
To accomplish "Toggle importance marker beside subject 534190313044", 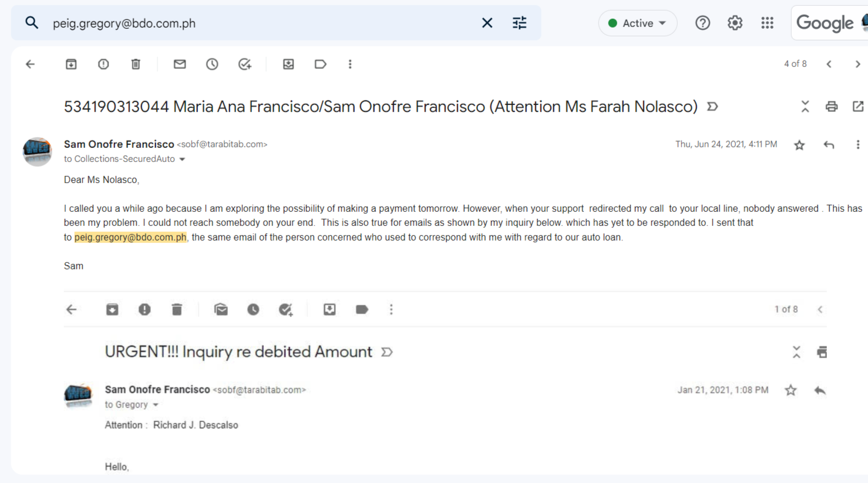I will (x=712, y=107).
